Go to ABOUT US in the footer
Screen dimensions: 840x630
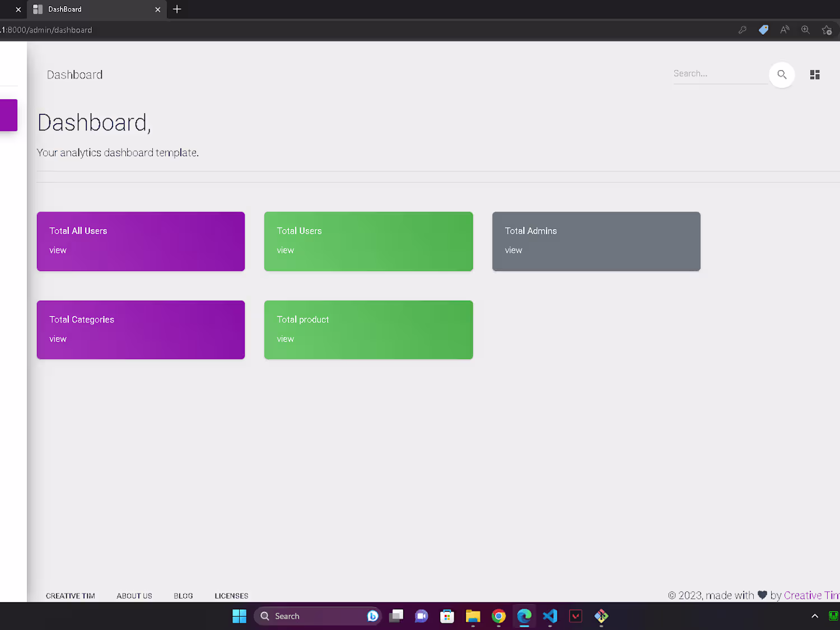134,596
